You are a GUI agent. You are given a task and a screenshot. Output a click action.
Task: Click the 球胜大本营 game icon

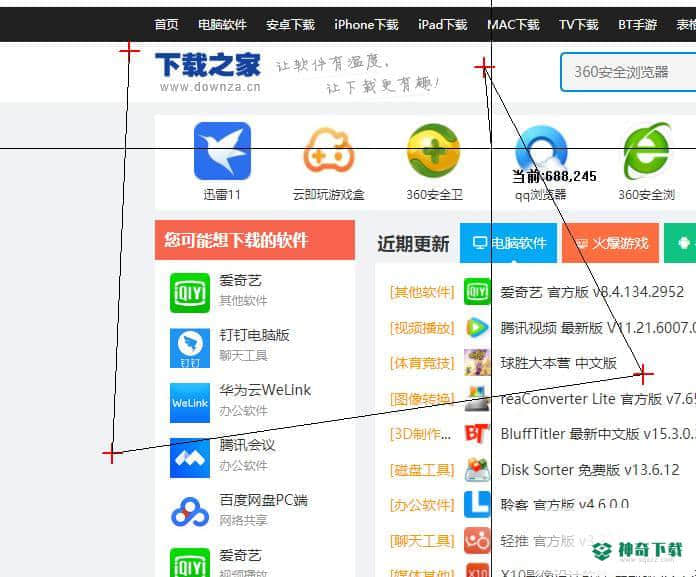click(477, 362)
